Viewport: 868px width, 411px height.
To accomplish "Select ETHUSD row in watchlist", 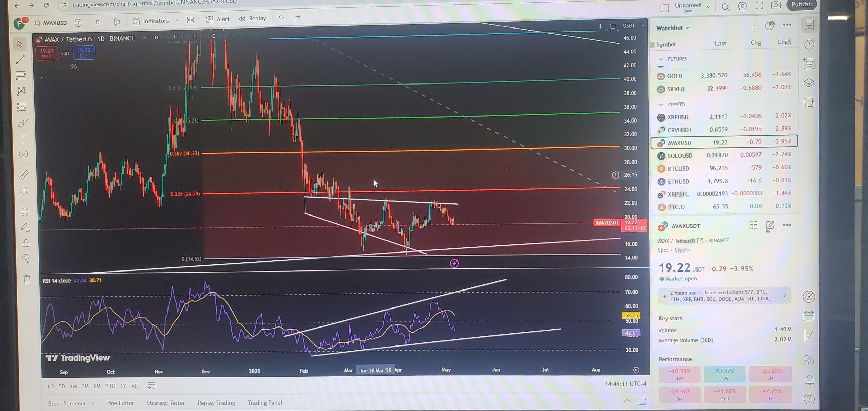I will [725, 181].
